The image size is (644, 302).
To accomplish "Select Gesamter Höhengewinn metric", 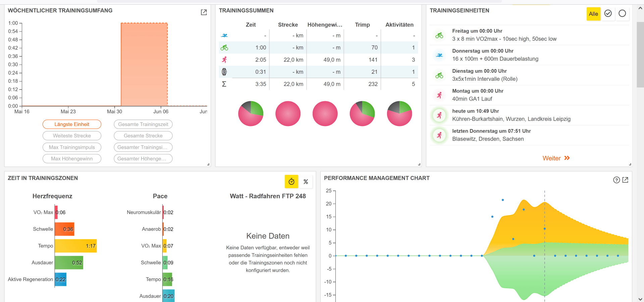I will click(143, 159).
